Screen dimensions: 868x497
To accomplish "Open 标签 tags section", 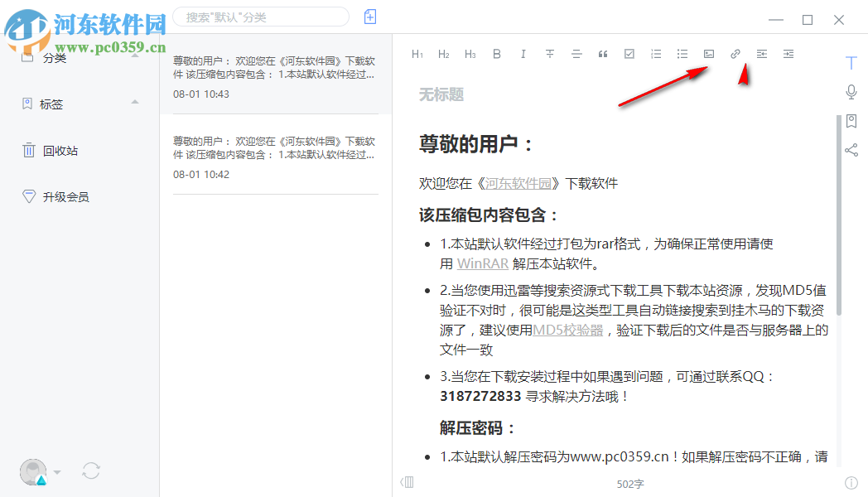I will (x=51, y=104).
